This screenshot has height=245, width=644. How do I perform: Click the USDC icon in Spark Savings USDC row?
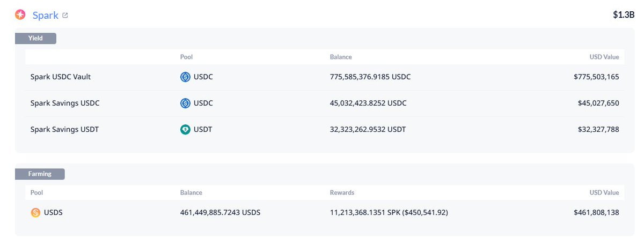(x=186, y=103)
